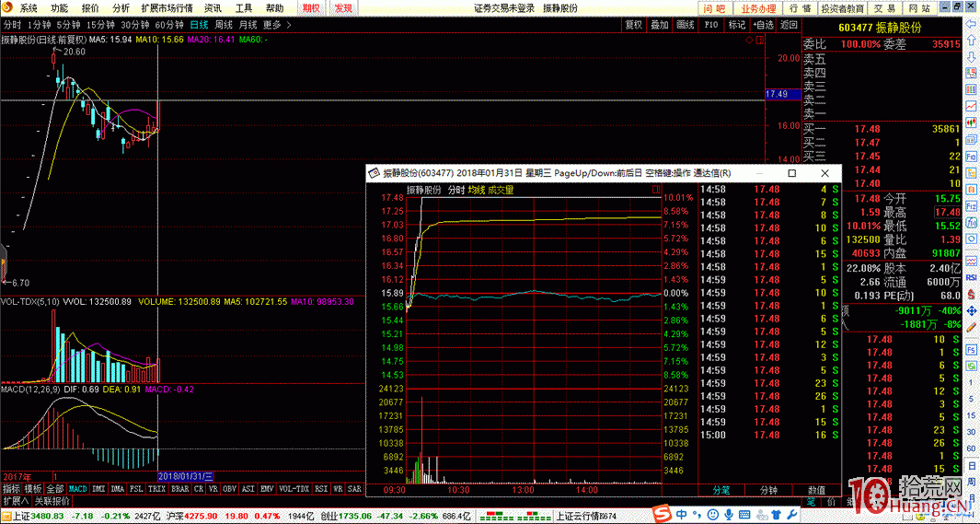Open the 分析 menu

[121, 7]
